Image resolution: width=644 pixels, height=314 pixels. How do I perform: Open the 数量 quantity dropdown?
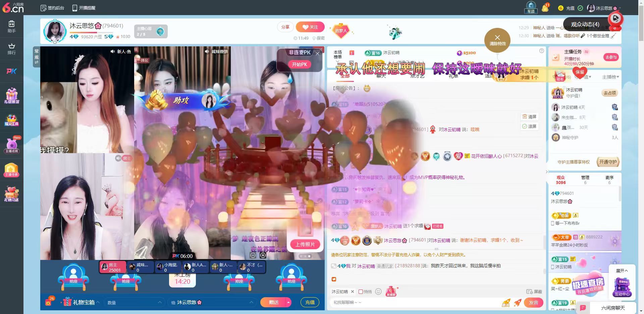[x=134, y=302]
